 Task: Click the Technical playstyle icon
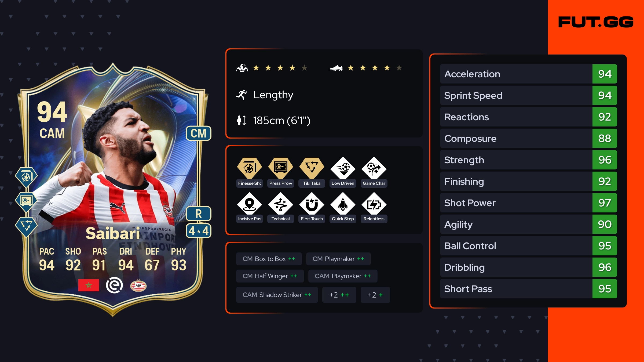[x=280, y=204]
